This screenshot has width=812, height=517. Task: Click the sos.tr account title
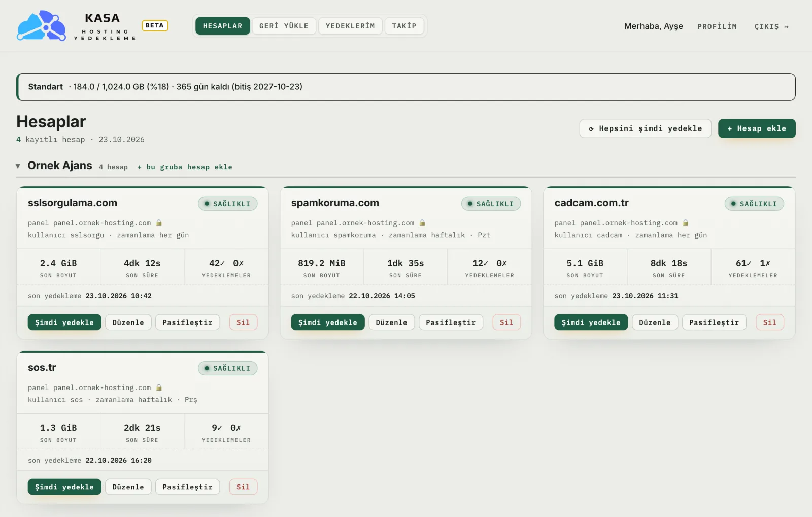pos(42,367)
